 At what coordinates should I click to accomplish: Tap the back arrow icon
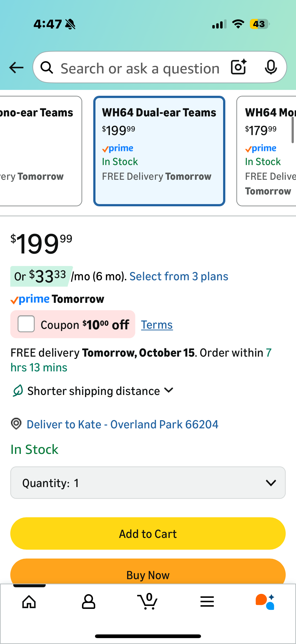point(16,68)
